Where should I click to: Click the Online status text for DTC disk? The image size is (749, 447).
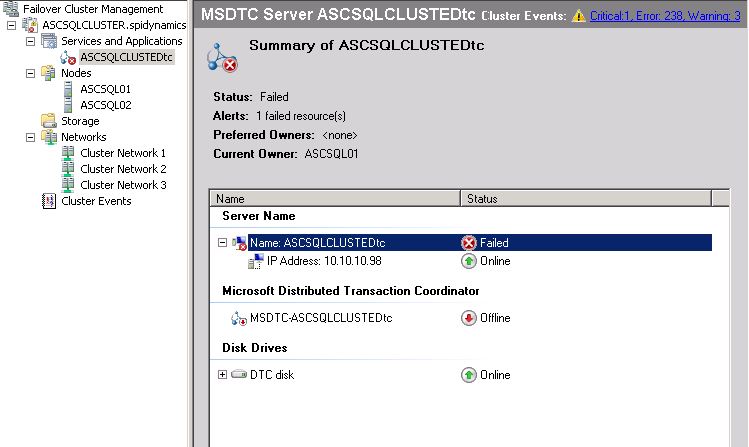click(x=495, y=375)
